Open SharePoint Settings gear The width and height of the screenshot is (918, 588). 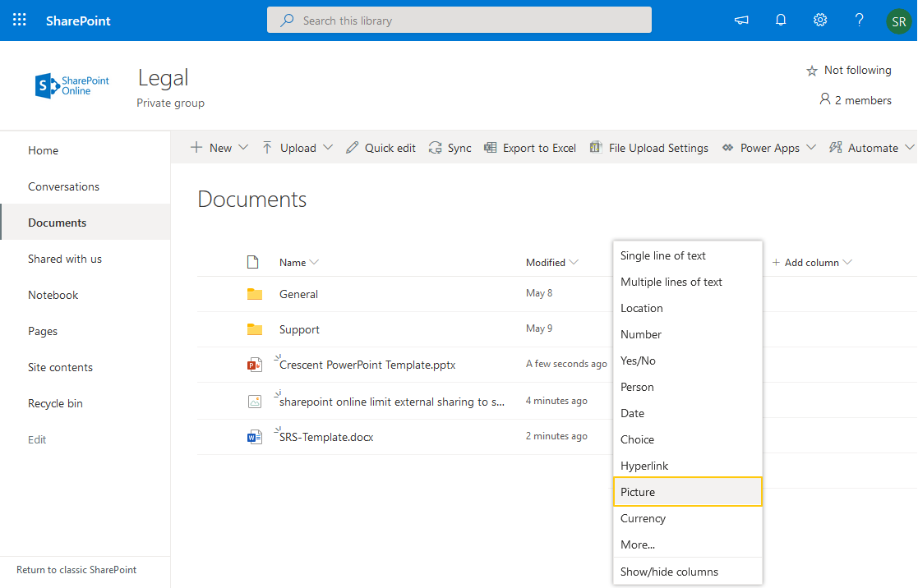[819, 20]
